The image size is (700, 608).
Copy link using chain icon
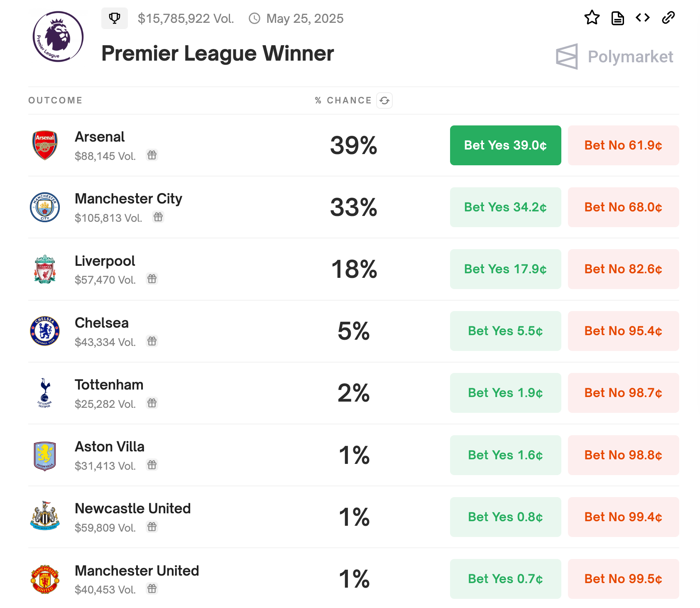(668, 18)
